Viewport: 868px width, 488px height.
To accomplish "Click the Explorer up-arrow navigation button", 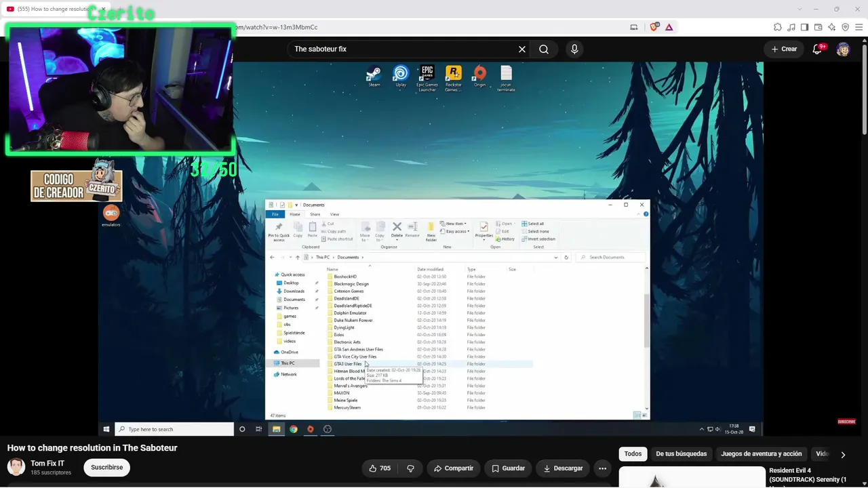I will pyautogui.click(x=297, y=258).
